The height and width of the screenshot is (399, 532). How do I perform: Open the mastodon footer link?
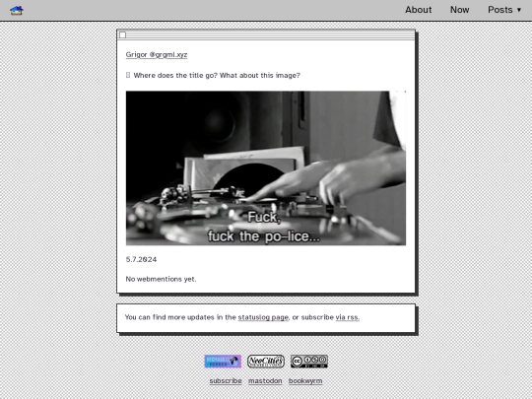coord(265,381)
